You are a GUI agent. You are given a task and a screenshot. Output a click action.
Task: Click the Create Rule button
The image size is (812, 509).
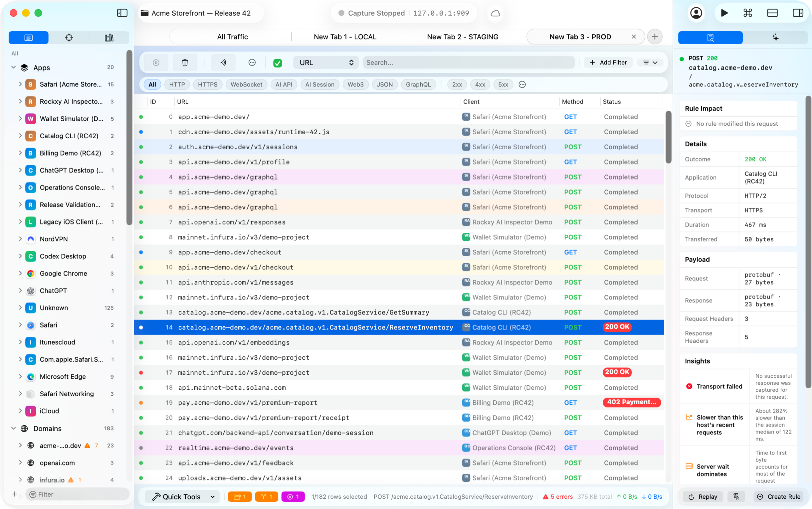[779, 497]
